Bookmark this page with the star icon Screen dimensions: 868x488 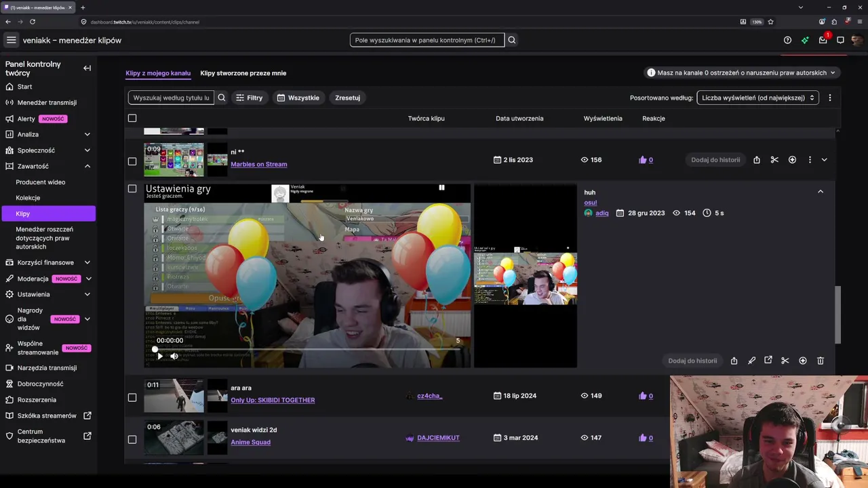pyautogui.click(x=770, y=22)
